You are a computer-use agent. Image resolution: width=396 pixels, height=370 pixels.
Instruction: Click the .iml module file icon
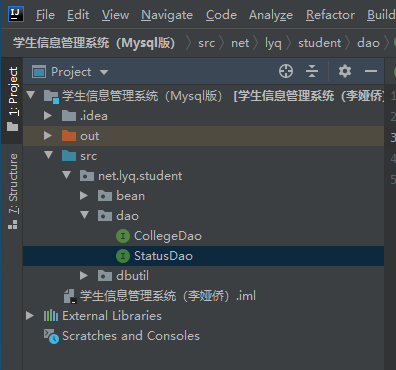pos(70,296)
